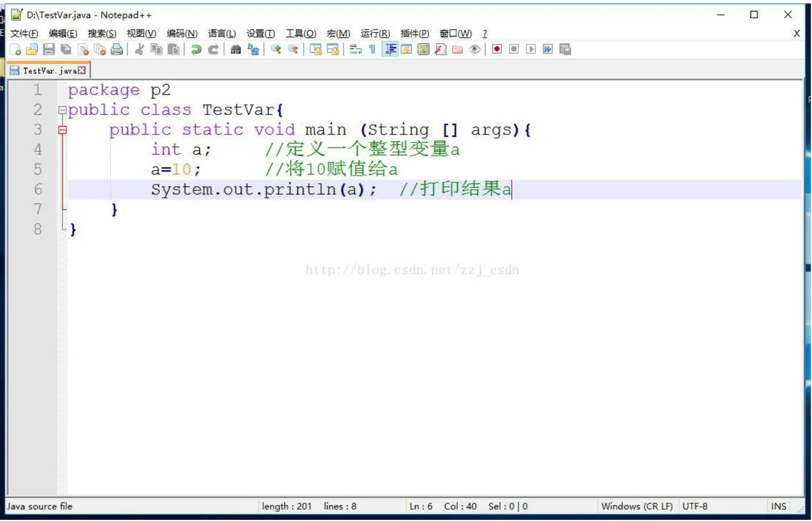Start macro recording with the red dot
The height and width of the screenshot is (521, 812).
pos(497,49)
